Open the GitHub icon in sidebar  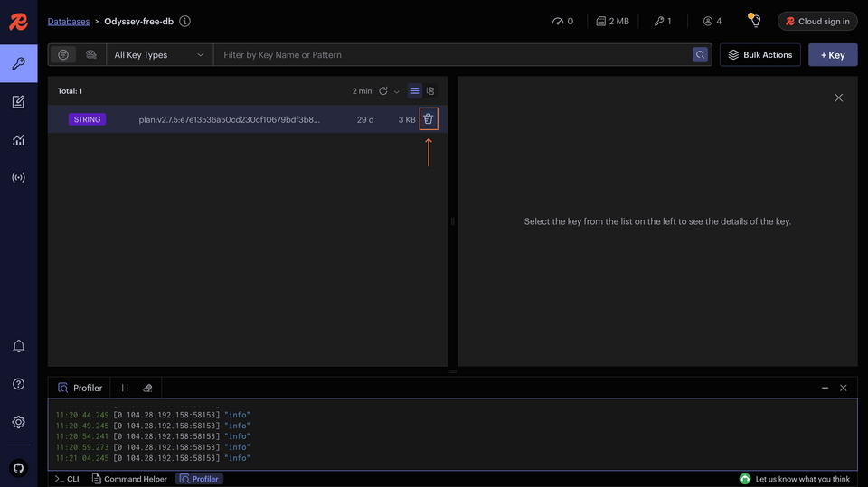point(18,468)
